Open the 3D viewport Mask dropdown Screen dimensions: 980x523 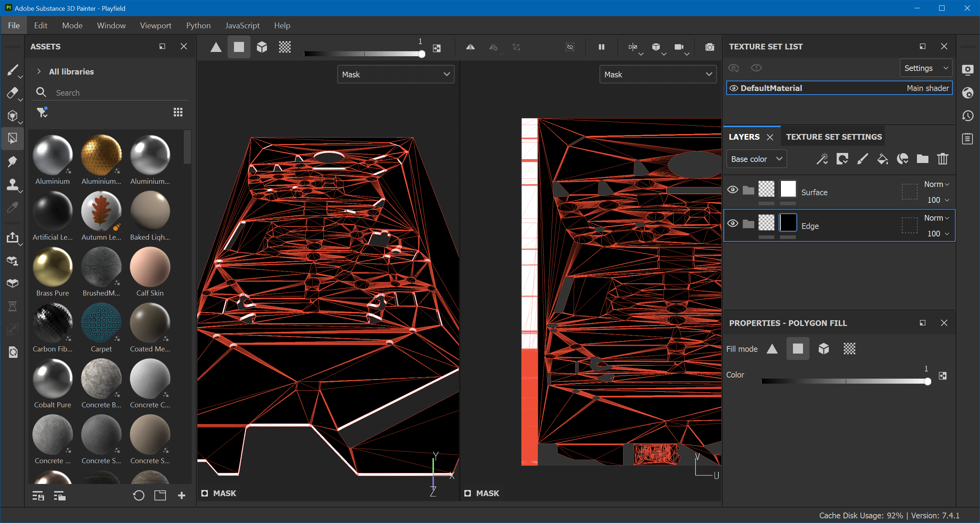396,74
